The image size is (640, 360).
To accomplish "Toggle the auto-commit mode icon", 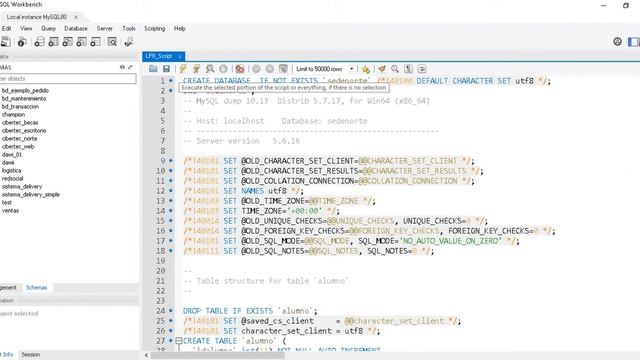I will (283, 69).
